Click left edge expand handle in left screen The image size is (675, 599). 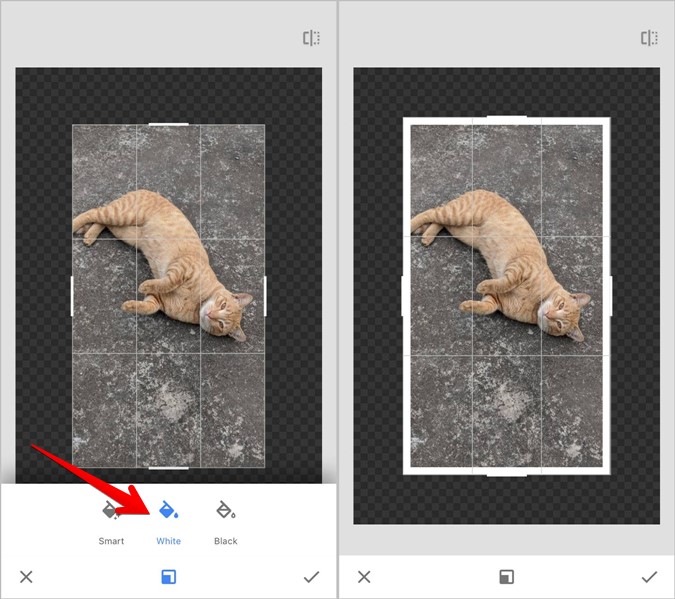coord(72,296)
